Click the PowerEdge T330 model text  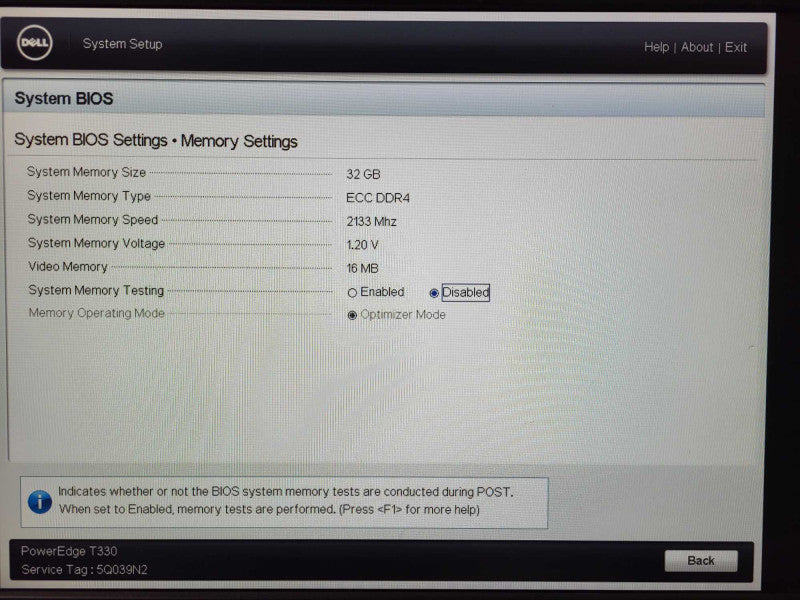click(69, 551)
